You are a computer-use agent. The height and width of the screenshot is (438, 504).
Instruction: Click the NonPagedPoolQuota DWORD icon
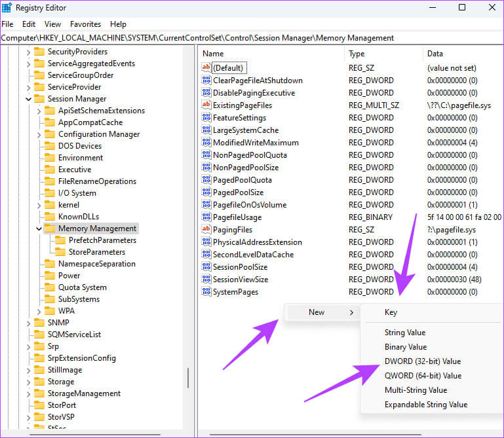coord(206,155)
